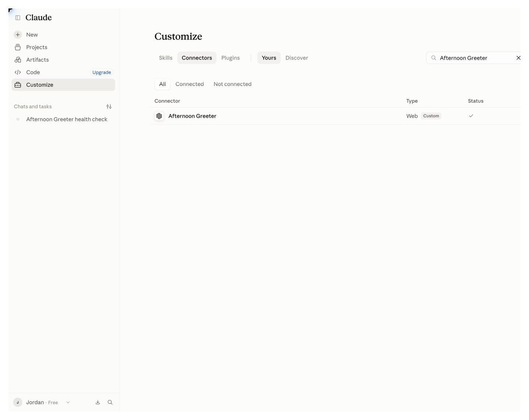The image size is (529, 420).
Task: Switch to the Skills tab
Action: [x=166, y=58]
